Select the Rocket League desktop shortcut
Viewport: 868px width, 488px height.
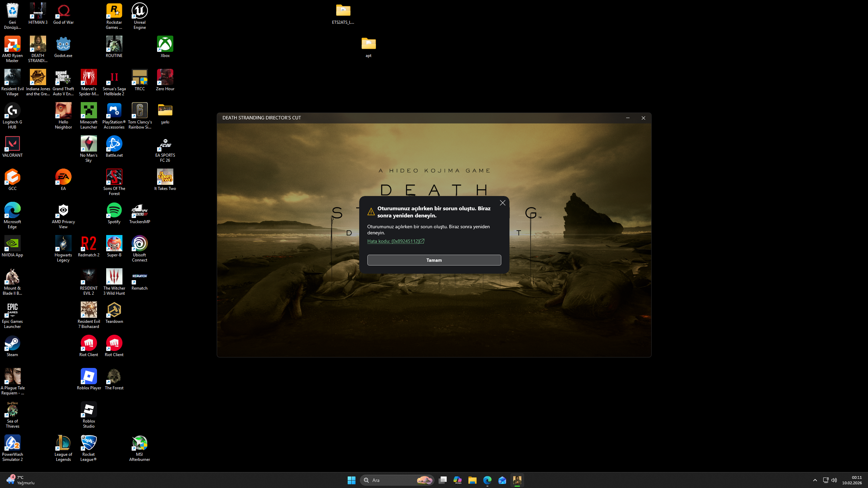tap(89, 448)
